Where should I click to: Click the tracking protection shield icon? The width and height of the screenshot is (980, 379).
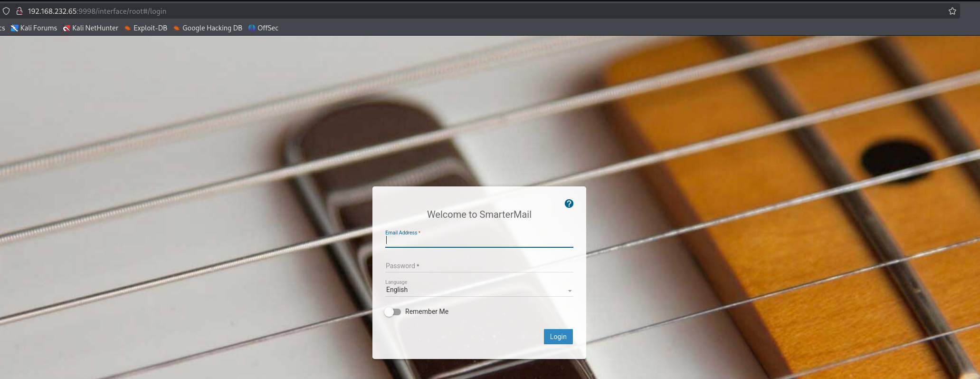pyautogui.click(x=6, y=11)
